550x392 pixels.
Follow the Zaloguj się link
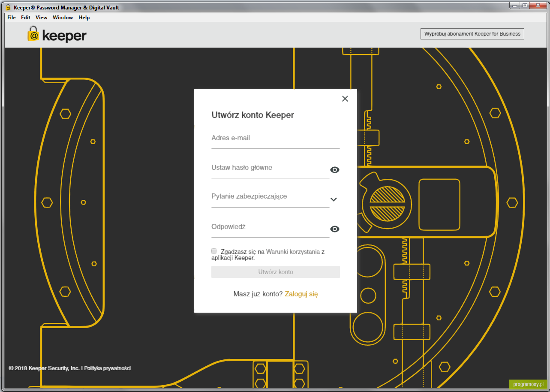[301, 294]
